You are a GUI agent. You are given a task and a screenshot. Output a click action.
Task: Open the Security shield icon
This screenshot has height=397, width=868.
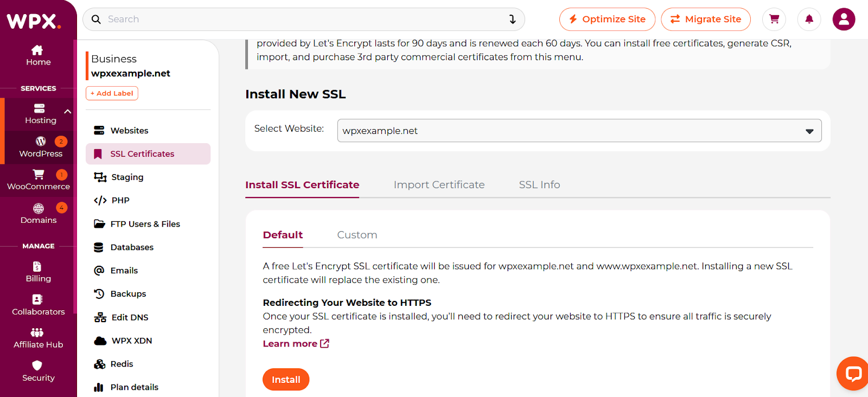37,366
